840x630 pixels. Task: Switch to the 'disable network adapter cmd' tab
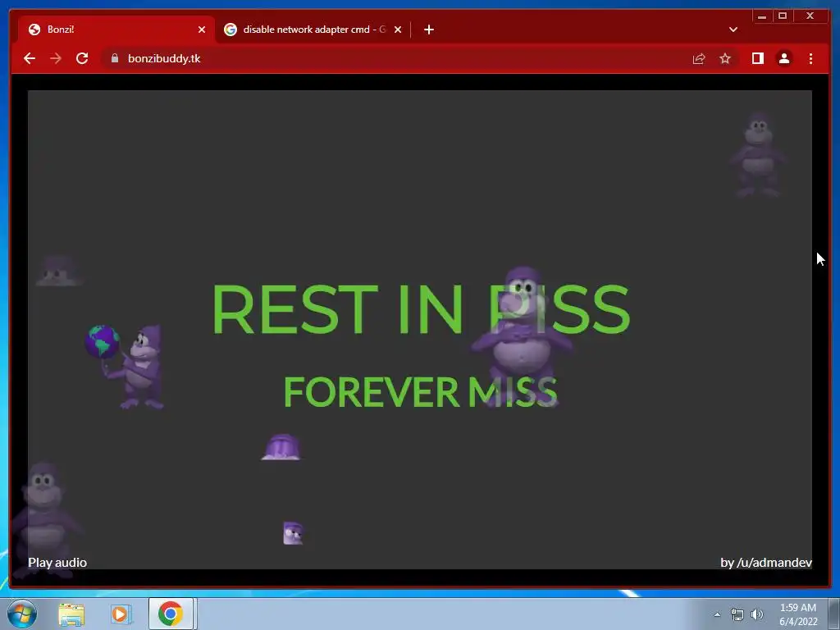pyautogui.click(x=313, y=30)
